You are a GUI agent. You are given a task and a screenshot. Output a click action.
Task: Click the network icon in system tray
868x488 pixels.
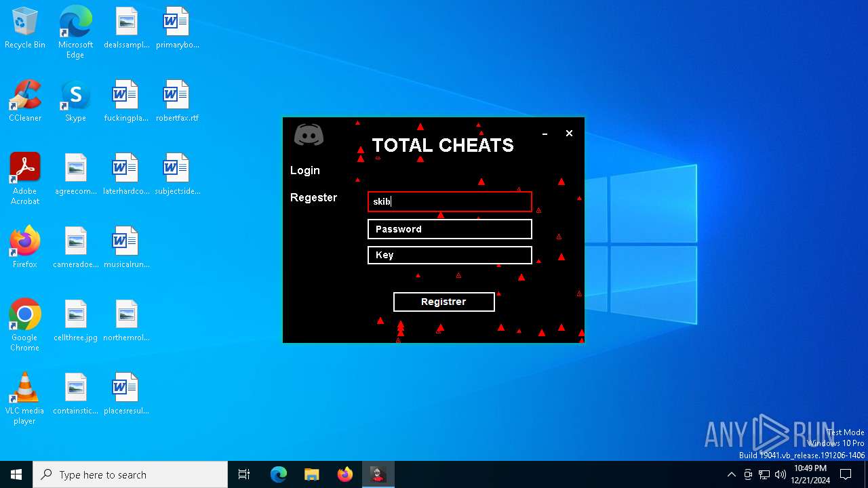click(764, 474)
